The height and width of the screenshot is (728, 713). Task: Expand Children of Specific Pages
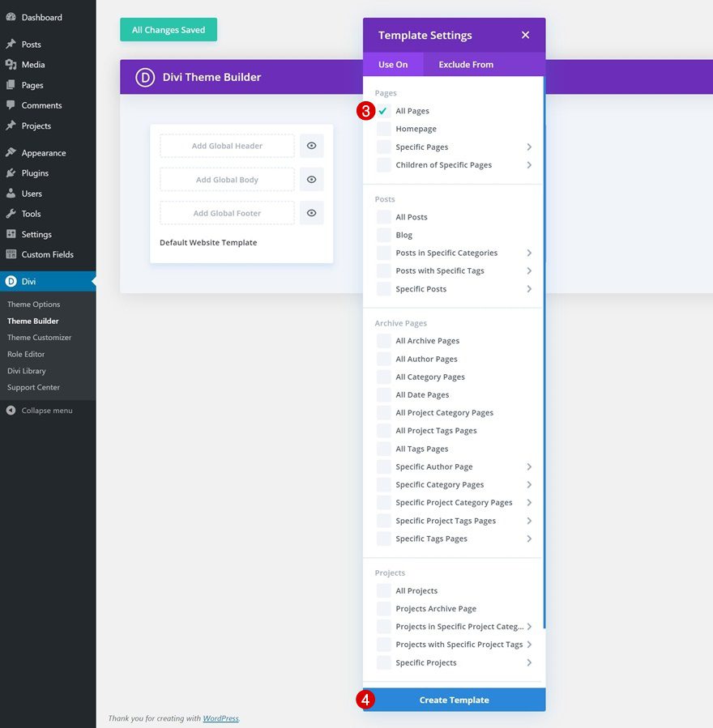pos(531,164)
